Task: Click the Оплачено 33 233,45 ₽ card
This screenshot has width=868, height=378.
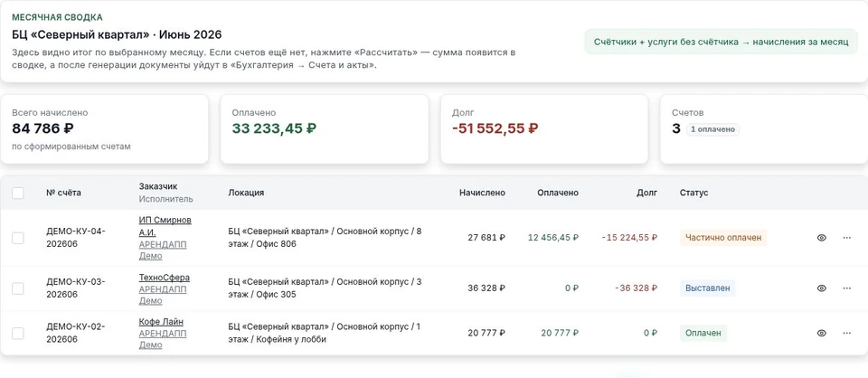Action: click(x=325, y=129)
